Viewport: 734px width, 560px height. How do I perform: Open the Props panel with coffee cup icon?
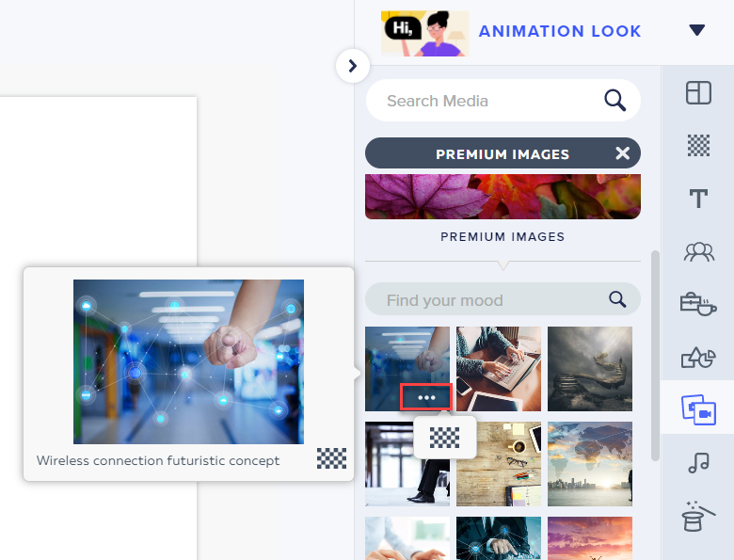(698, 303)
